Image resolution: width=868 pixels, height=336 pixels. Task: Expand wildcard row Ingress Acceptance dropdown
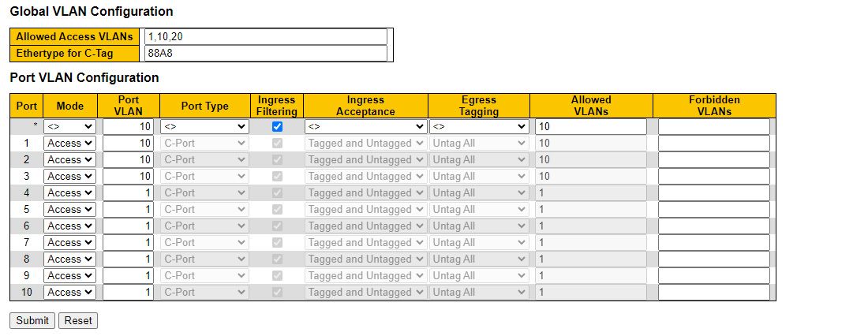point(365,126)
